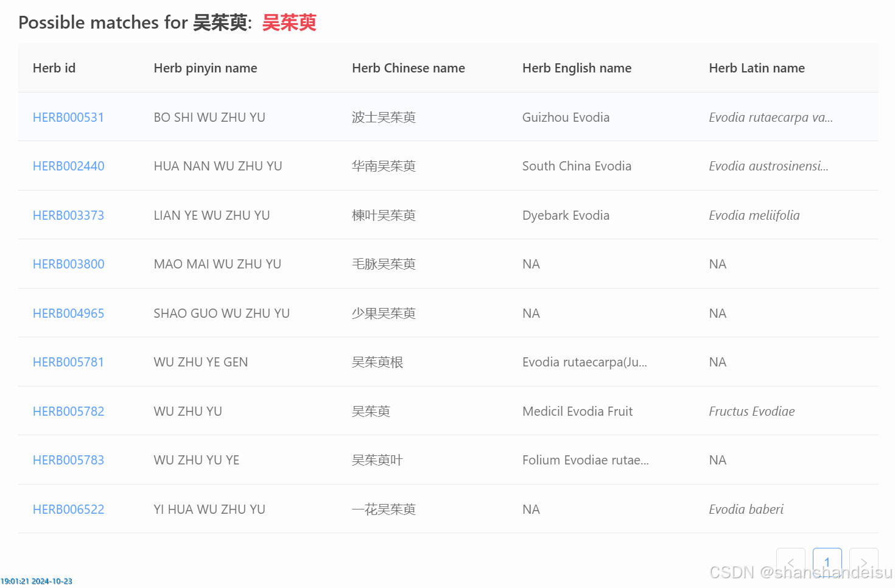Click the Latin name Fructus Evodiae
This screenshot has width=895, height=588.
point(752,411)
